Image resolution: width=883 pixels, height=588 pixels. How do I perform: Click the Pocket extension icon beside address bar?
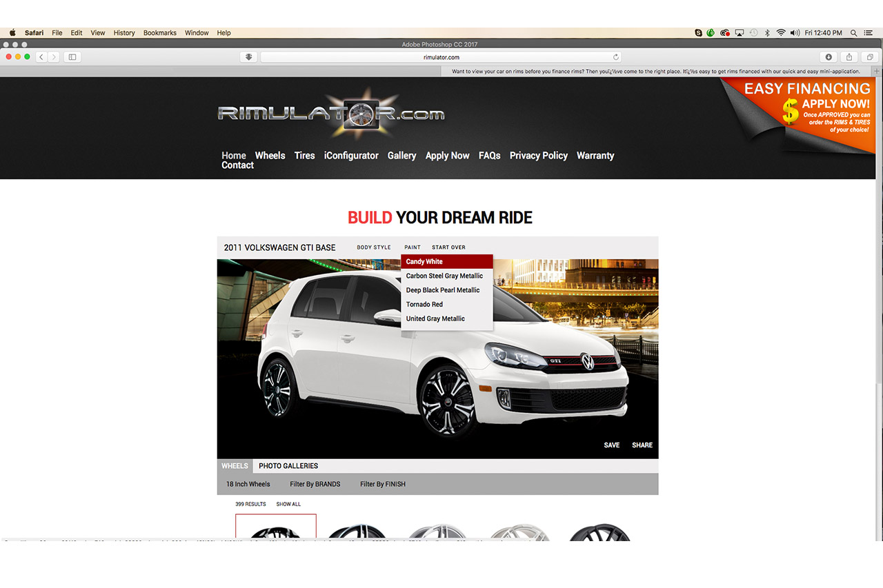tap(249, 57)
